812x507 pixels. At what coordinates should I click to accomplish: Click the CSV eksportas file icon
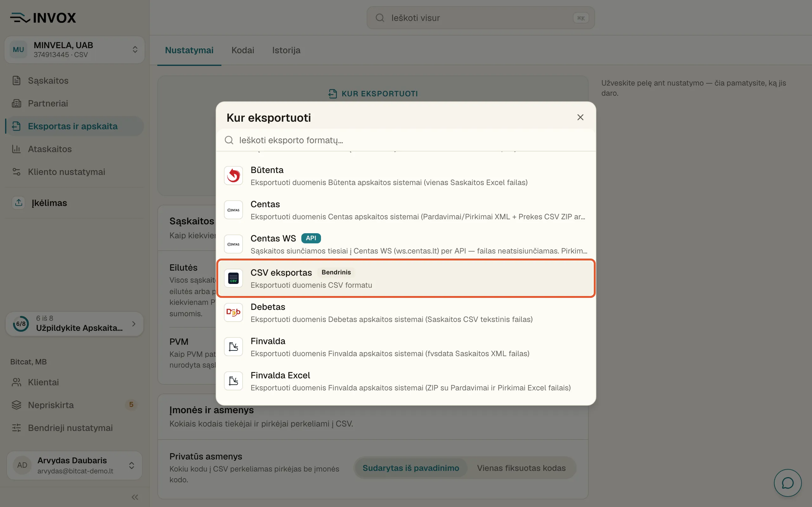point(233,278)
